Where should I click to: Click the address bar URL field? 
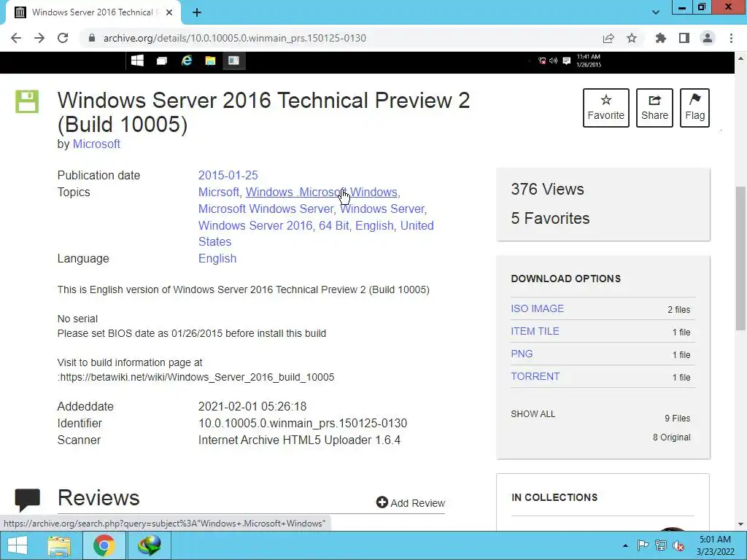tap(234, 38)
